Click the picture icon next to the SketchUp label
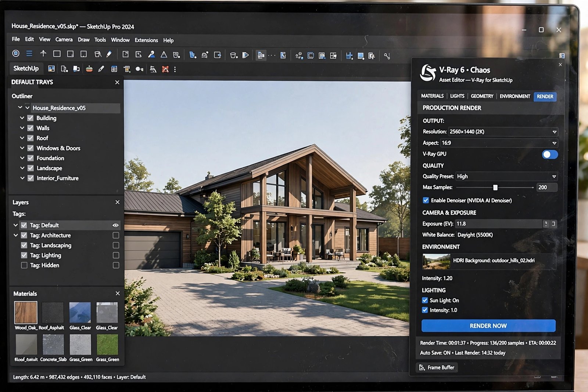 [51, 69]
